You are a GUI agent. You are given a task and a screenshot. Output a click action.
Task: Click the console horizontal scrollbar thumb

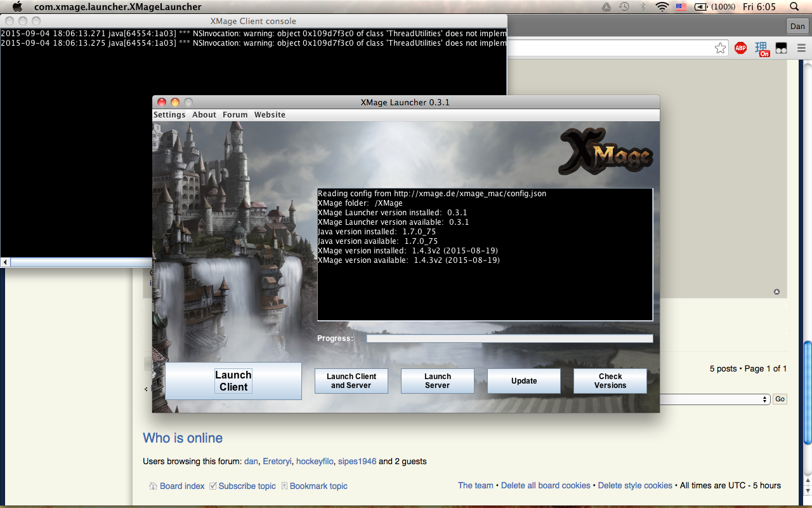pos(81,262)
